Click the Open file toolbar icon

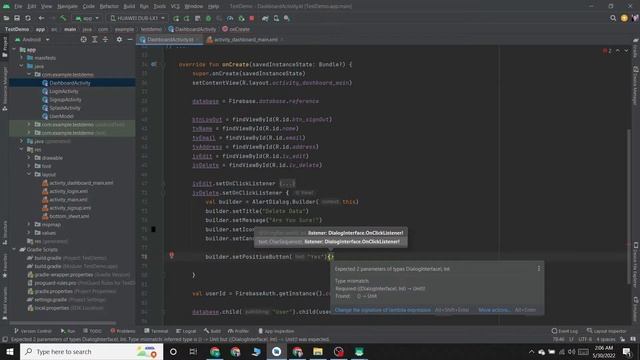pyautogui.click(x=6, y=18)
